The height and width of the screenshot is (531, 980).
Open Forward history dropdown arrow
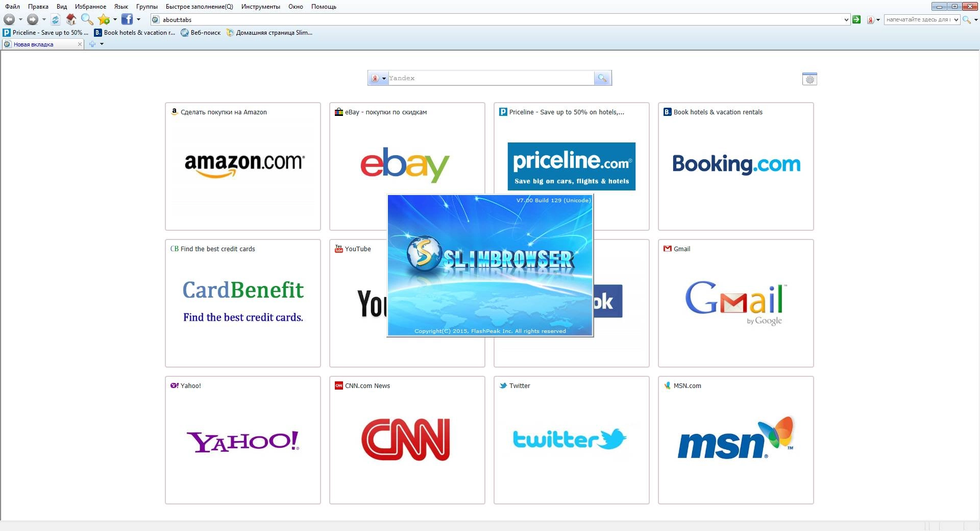point(44,19)
